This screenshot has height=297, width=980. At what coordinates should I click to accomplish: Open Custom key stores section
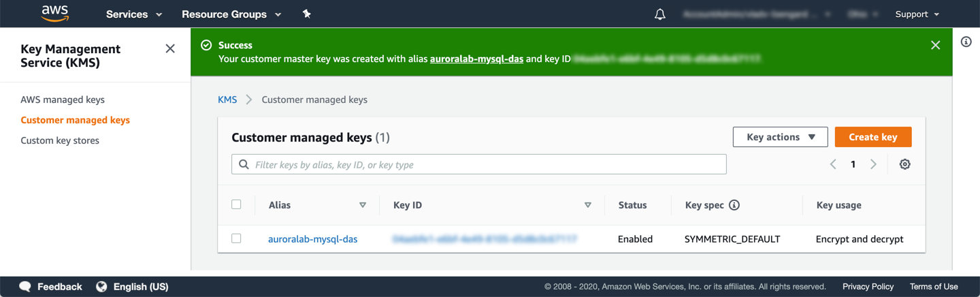pos(60,140)
